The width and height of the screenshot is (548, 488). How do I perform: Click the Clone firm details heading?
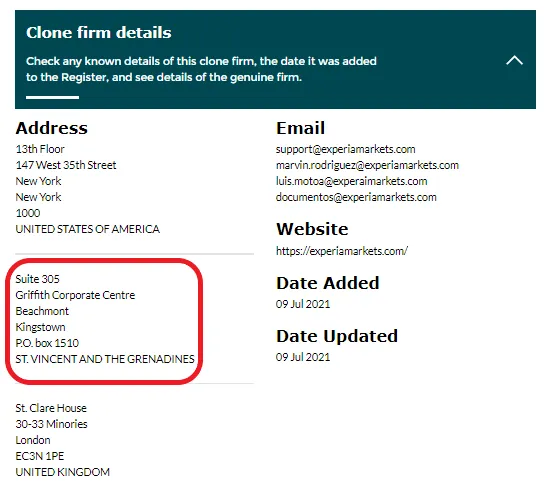click(99, 33)
